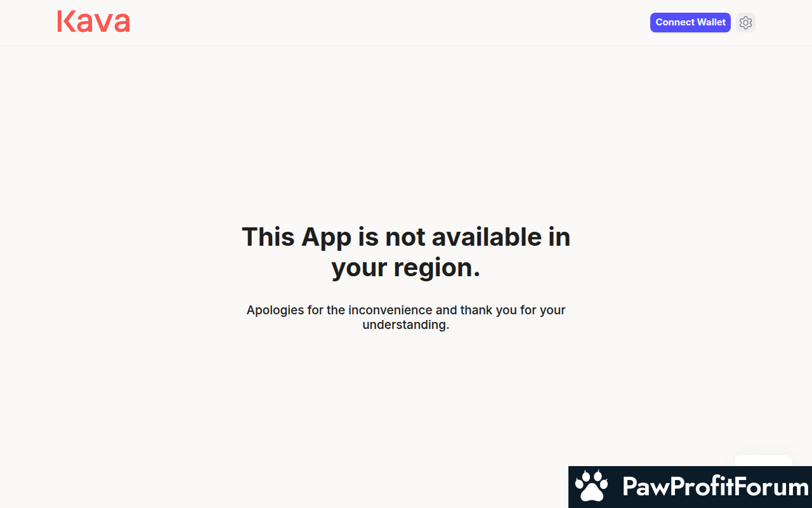
Task: Click the 'This App' words in heading
Action: (x=296, y=237)
